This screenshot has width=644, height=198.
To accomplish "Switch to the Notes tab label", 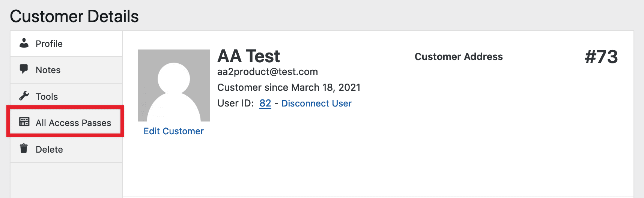I will point(48,70).
